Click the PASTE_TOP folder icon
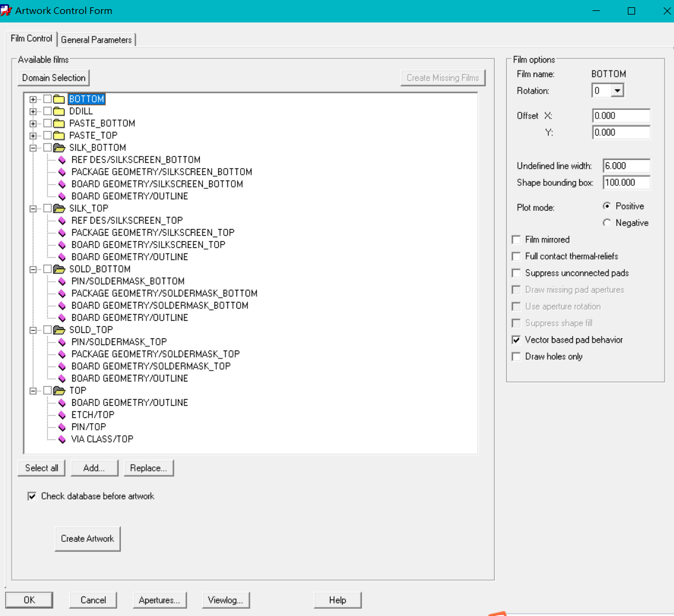Image resolution: width=674 pixels, height=616 pixels. [60, 135]
